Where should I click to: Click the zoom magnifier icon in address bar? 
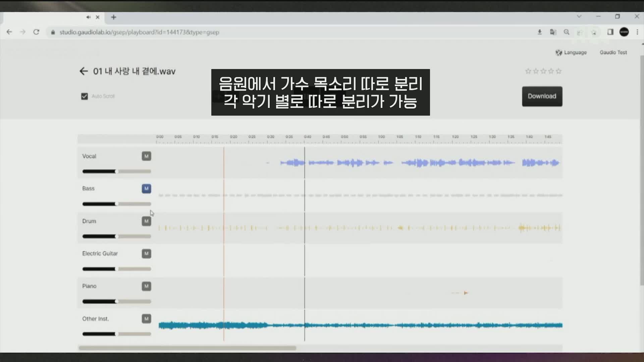point(567,32)
